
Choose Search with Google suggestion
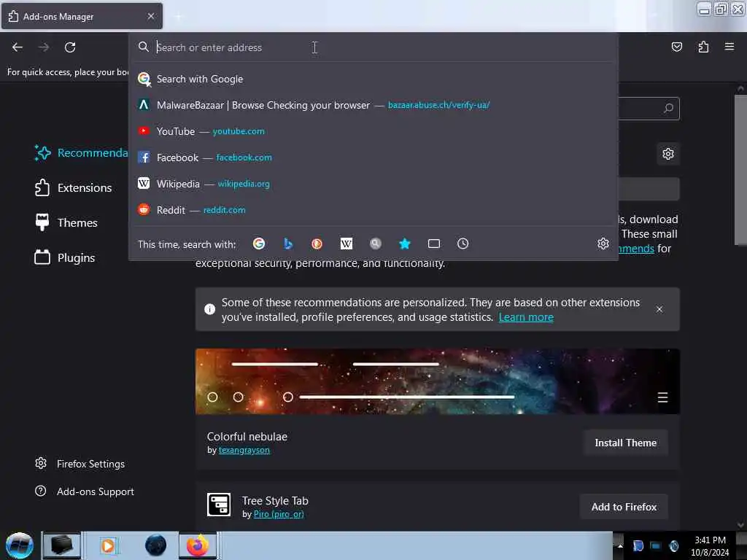(x=373, y=79)
